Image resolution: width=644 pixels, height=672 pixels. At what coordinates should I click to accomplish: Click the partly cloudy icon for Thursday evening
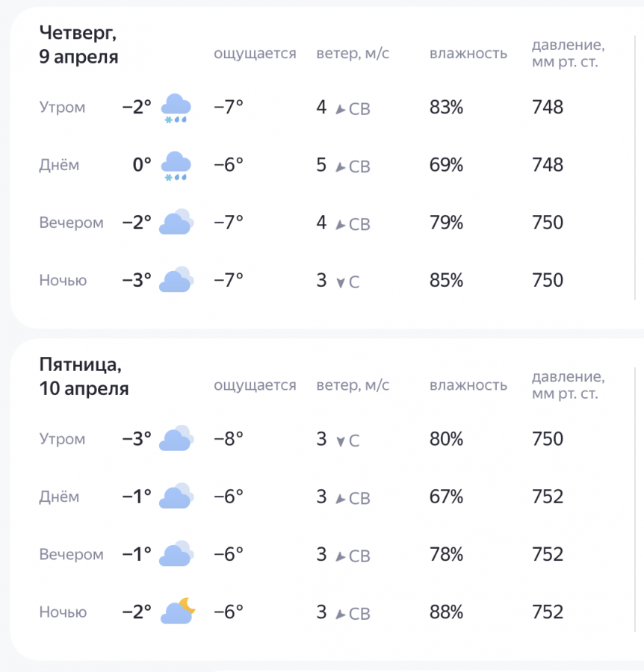[175, 221]
